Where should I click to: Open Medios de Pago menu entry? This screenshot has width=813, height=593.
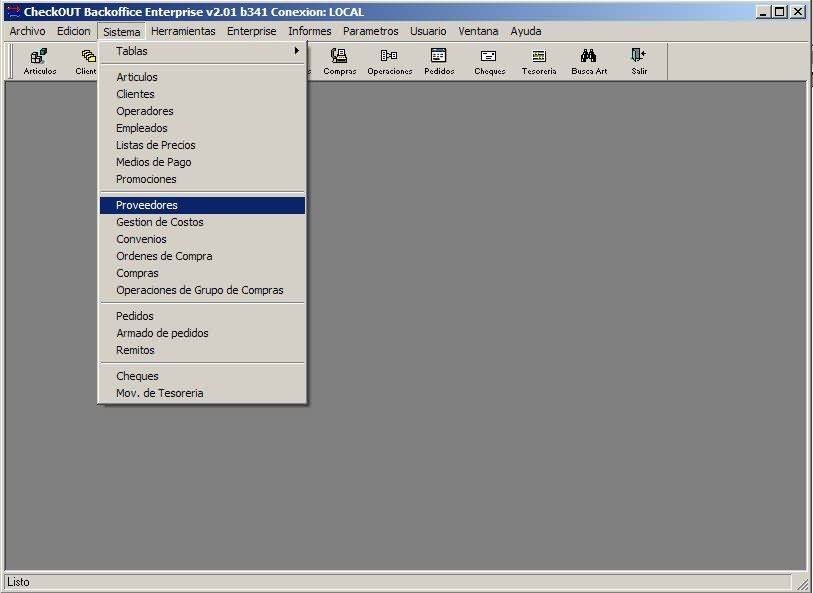click(202, 162)
